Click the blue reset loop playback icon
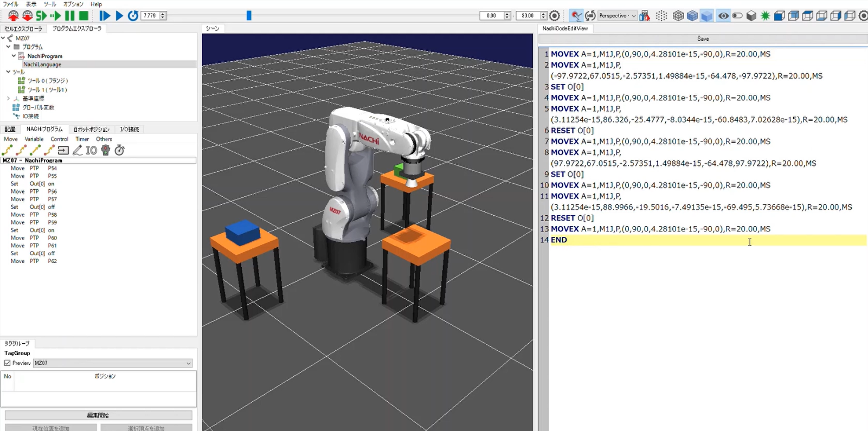 tap(133, 16)
